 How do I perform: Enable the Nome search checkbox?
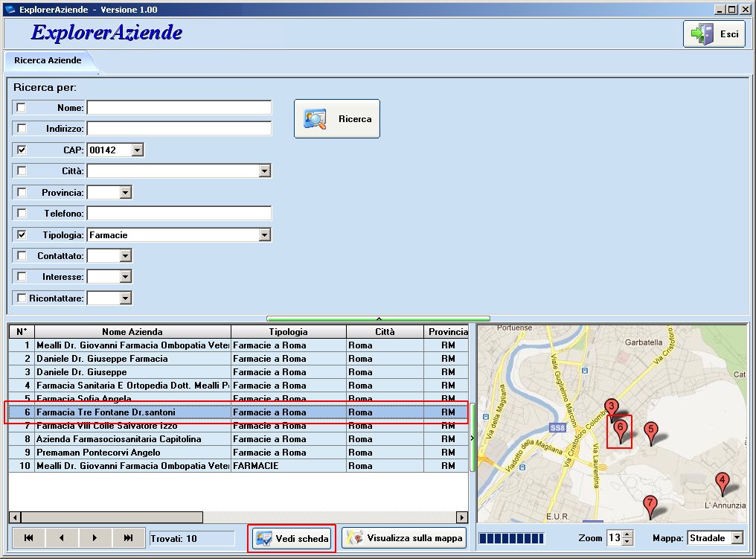pos(22,107)
